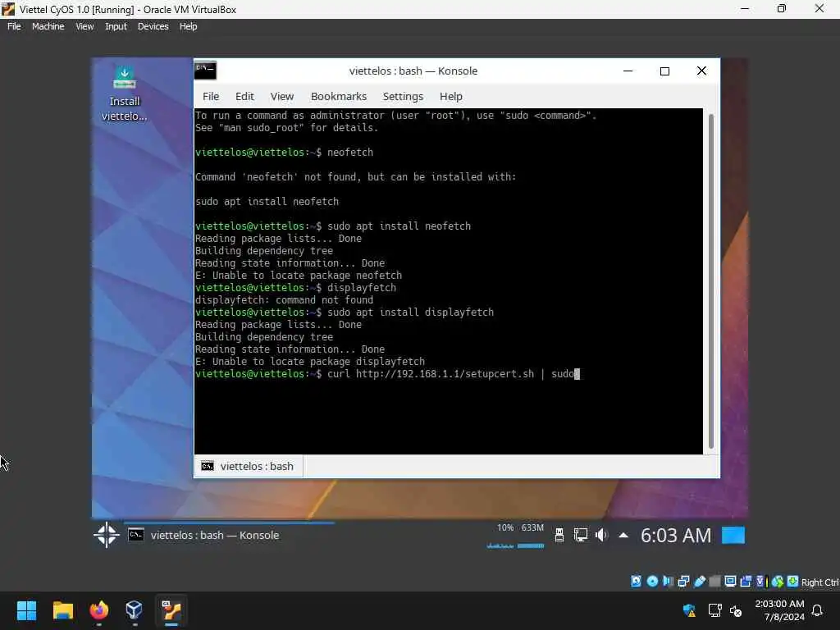Image resolution: width=840 pixels, height=630 pixels.
Task: Launch Firefox from the Windows taskbar
Action: tap(98, 610)
